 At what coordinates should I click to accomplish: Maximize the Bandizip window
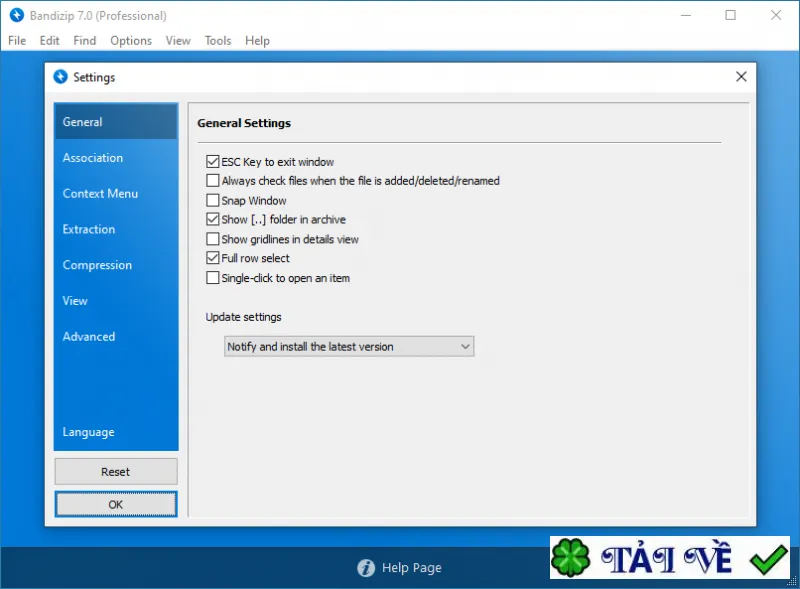(731, 15)
